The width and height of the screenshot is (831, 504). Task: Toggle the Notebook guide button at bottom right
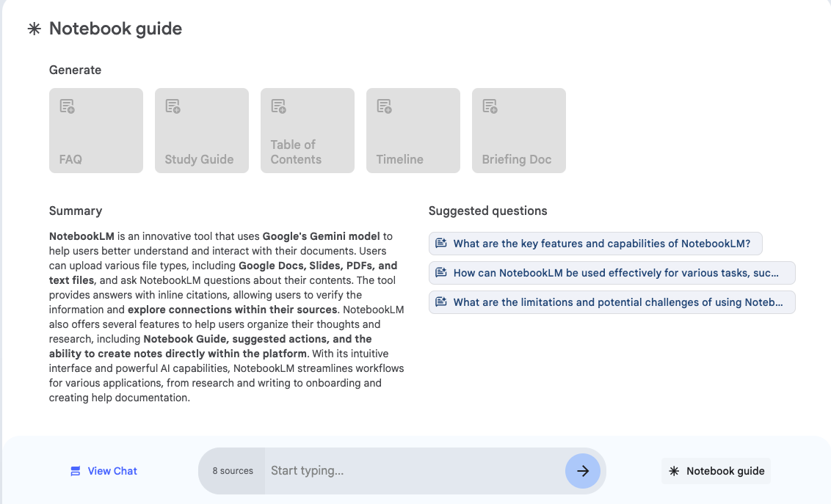(716, 471)
